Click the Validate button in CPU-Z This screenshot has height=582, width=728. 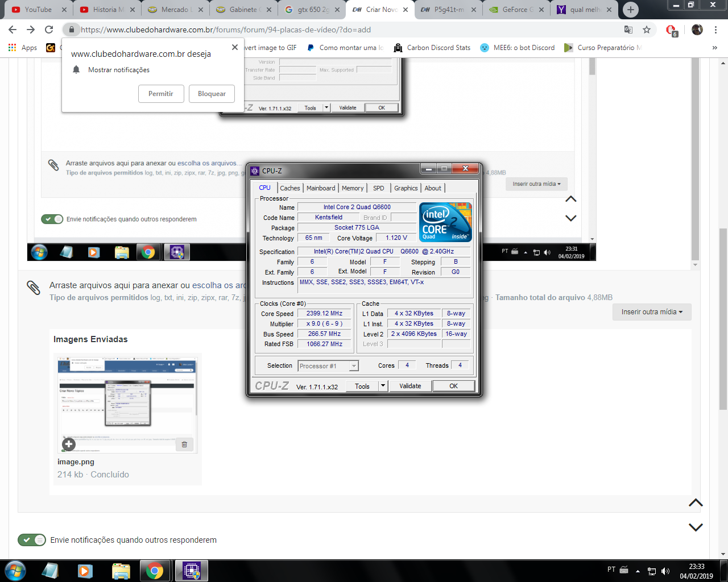click(410, 386)
